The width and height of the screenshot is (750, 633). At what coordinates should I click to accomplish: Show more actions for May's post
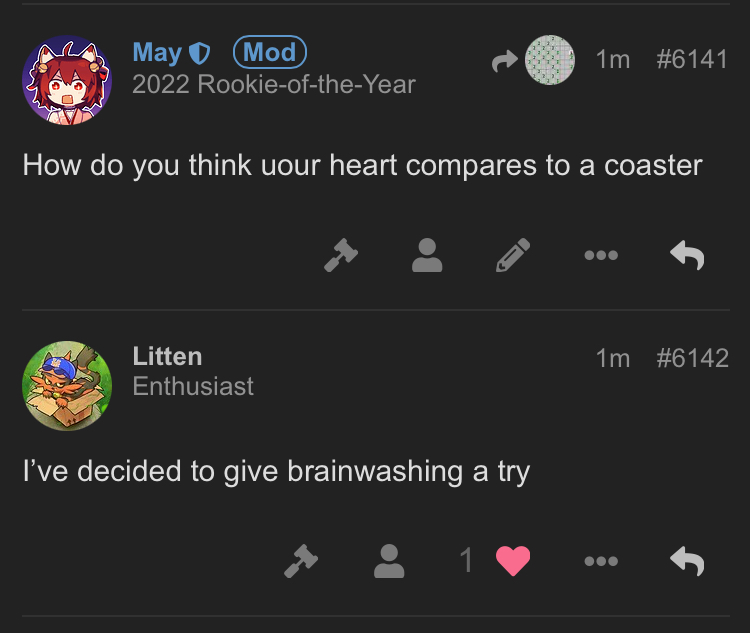[601, 255]
